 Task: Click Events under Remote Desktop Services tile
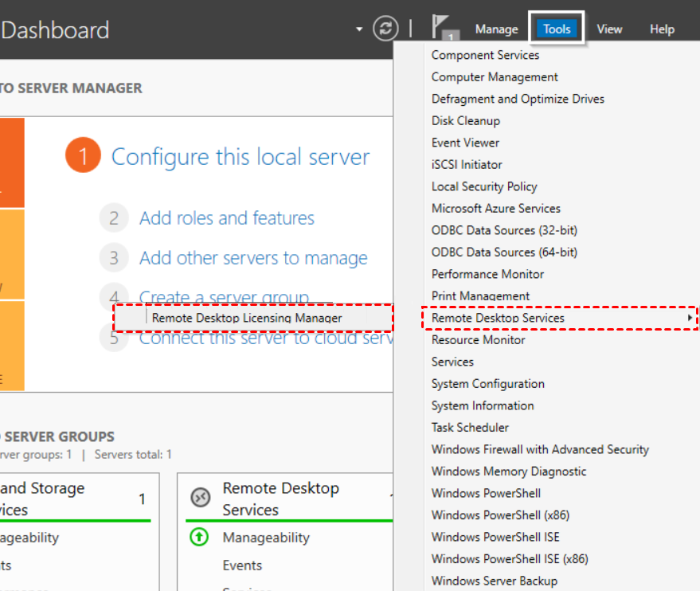242,566
